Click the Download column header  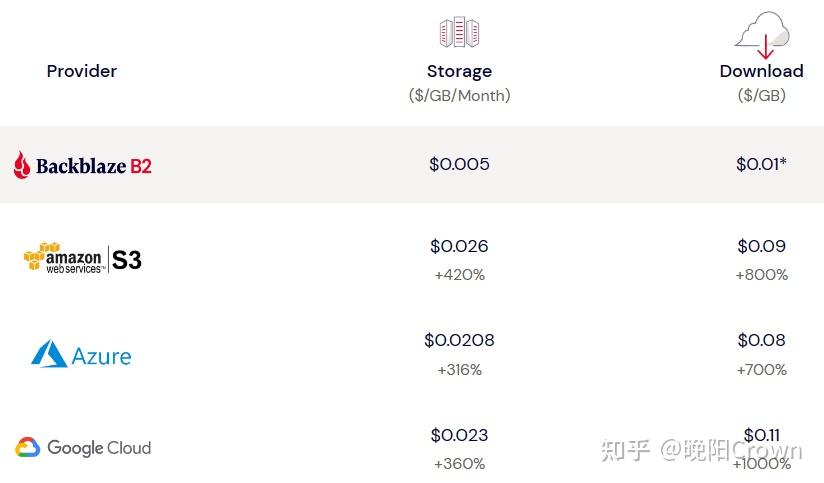[761, 71]
